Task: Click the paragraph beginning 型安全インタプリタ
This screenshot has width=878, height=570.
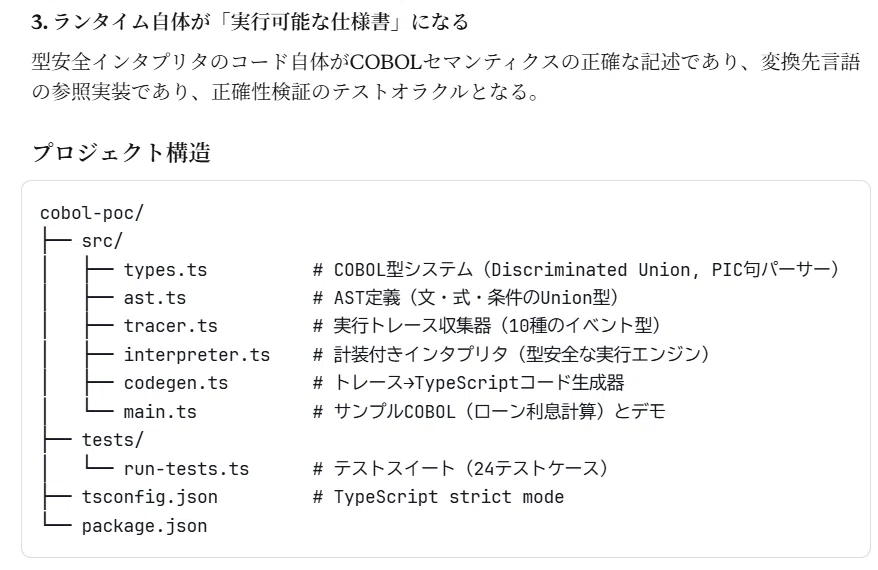Action: point(446,76)
